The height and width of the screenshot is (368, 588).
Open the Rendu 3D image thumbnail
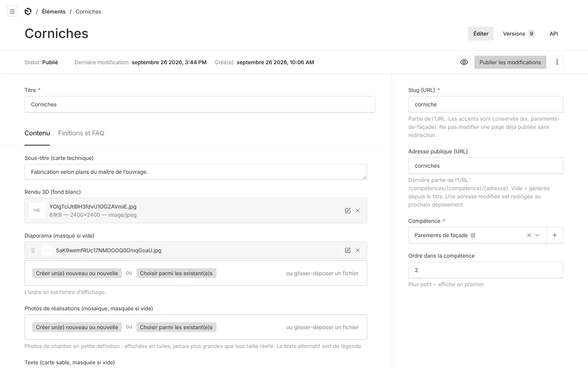tap(37, 211)
